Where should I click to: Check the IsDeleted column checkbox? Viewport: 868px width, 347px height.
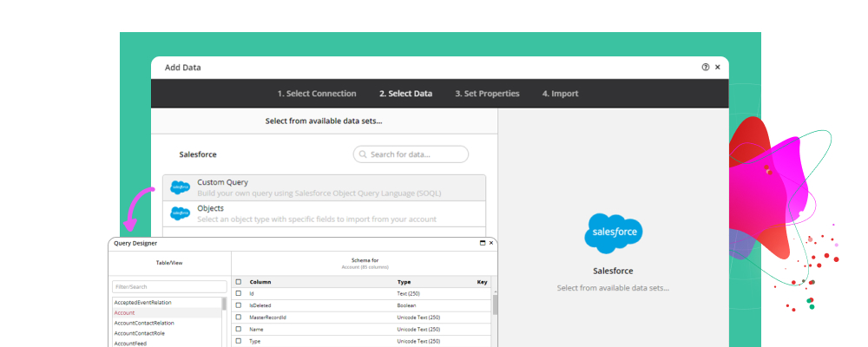point(239,305)
